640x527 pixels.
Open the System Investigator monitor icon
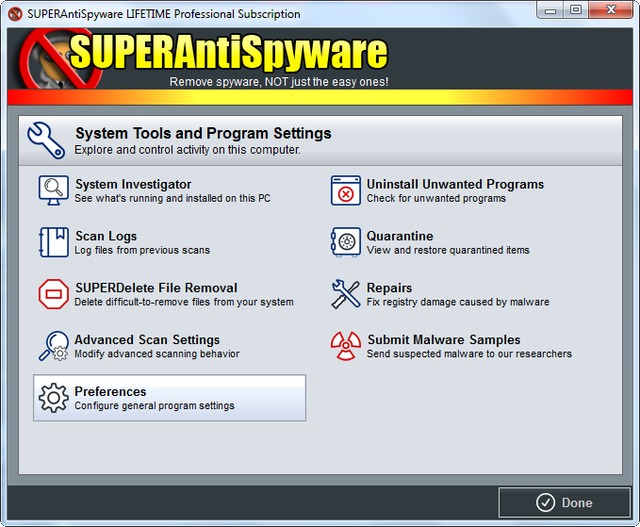pos(53,191)
